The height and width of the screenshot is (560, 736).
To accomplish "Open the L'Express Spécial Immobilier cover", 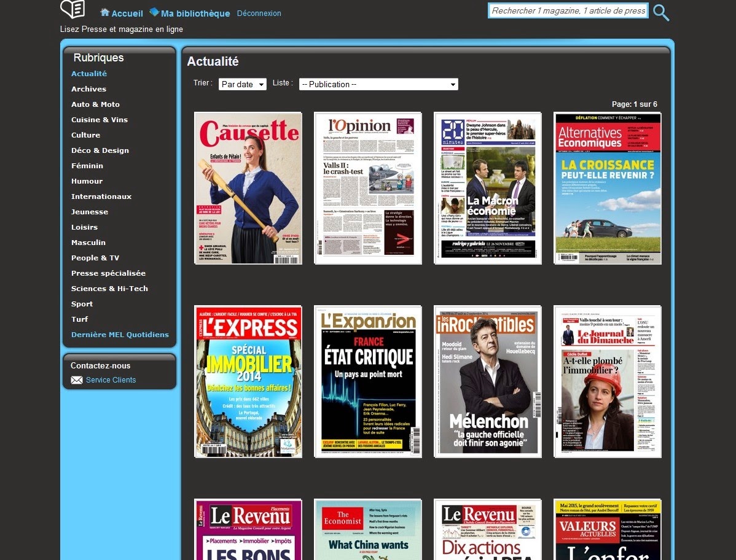I will coord(248,382).
